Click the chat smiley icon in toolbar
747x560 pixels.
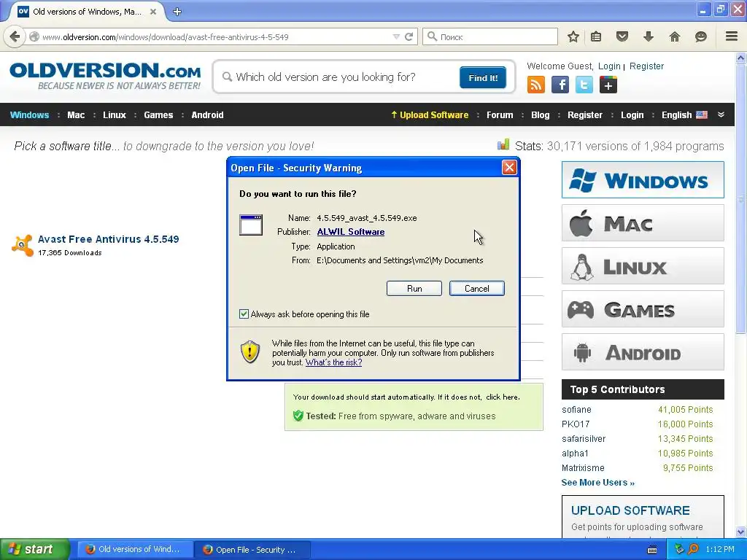click(x=701, y=36)
